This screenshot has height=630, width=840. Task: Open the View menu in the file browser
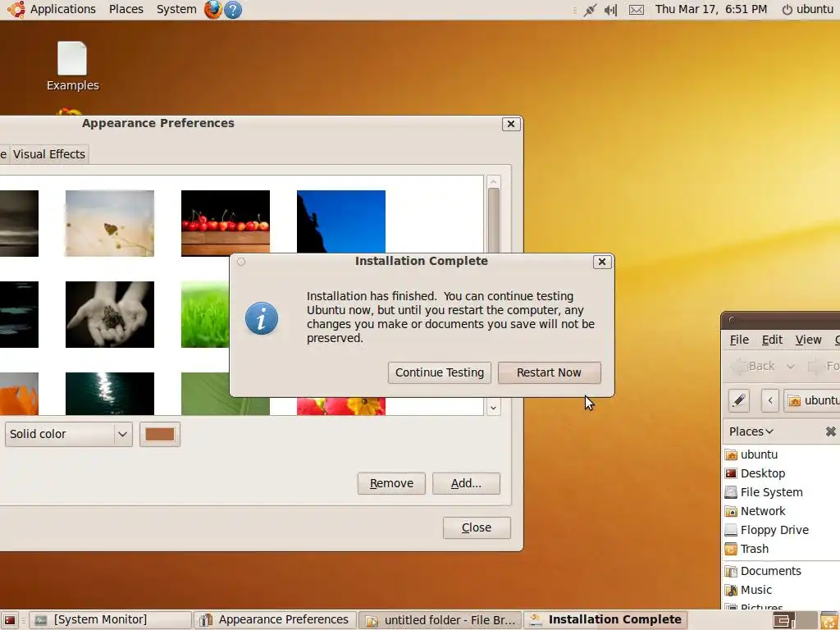(x=808, y=340)
